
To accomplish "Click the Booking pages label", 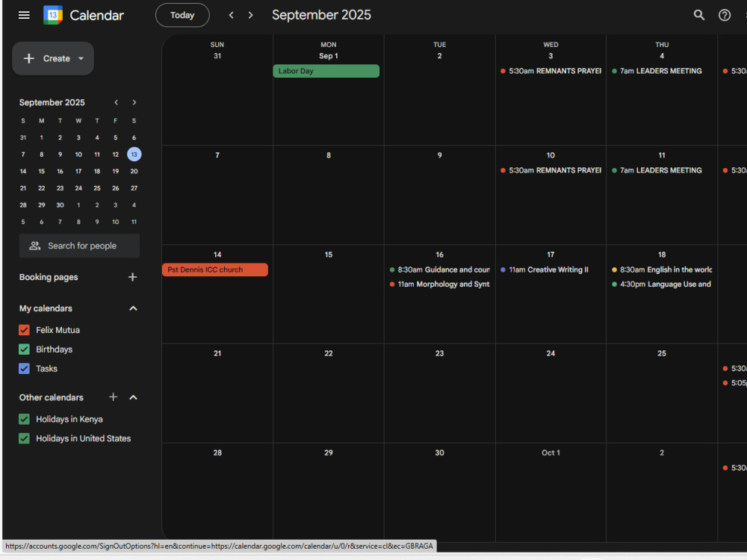I will (49, 277).
